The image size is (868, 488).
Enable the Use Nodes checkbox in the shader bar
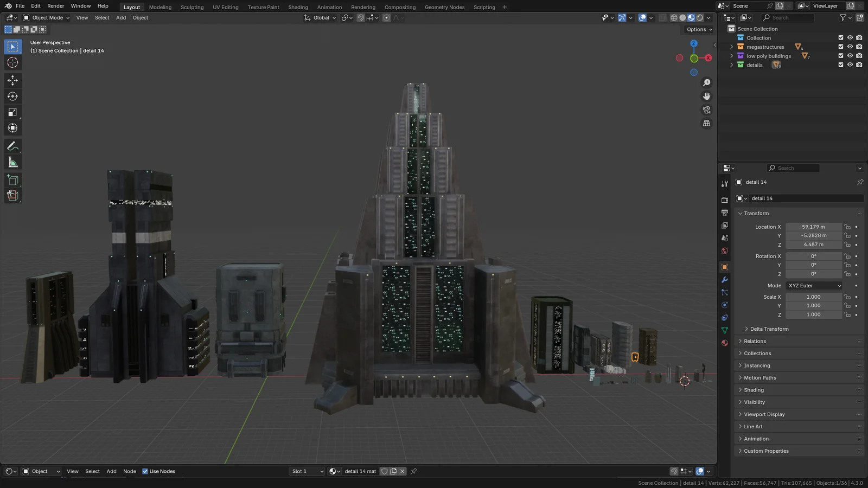145,471
